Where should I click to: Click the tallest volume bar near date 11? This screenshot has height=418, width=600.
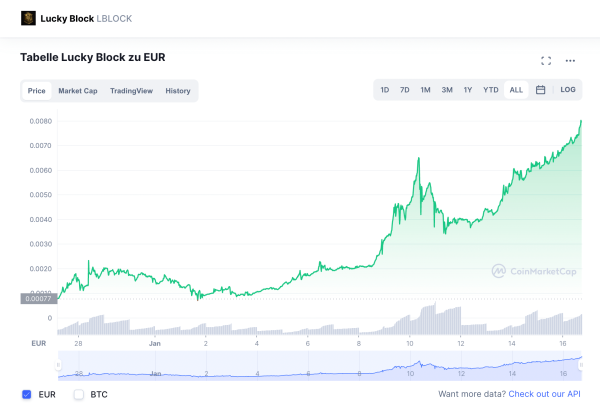(435, 318)
